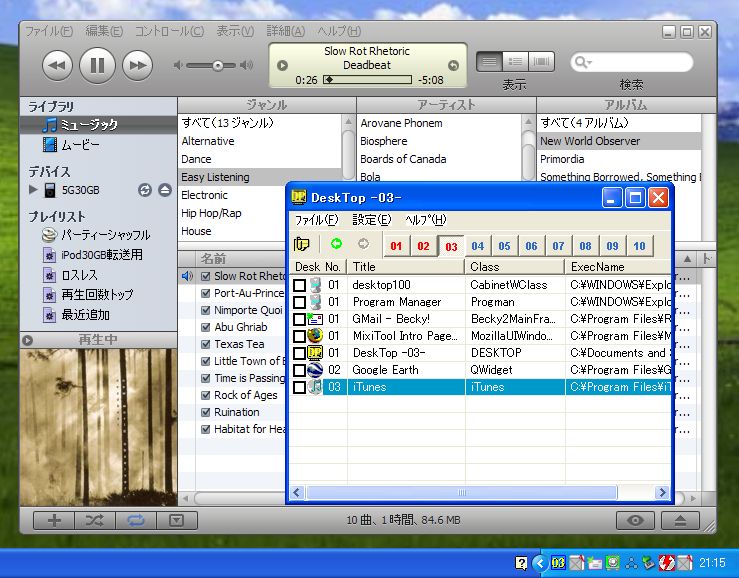Check the iTunes row checkbox in DeskTop
Viewport: 739px width, 578px height.
pyautogui.click(x=299, y=387)
